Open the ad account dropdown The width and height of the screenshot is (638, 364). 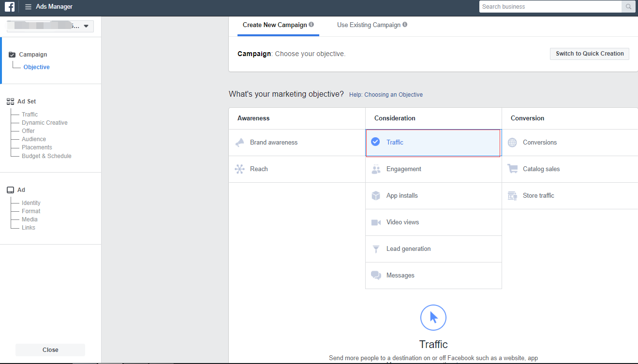point(50,26)
